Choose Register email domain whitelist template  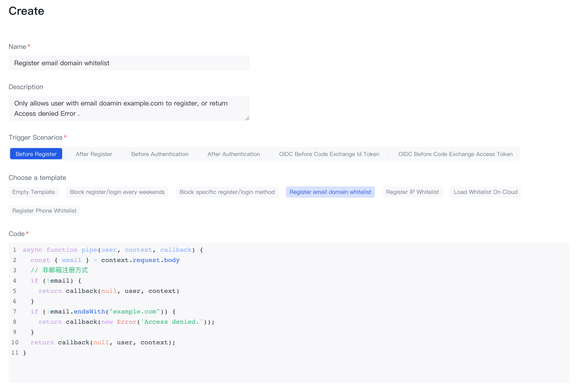[330, 192]
